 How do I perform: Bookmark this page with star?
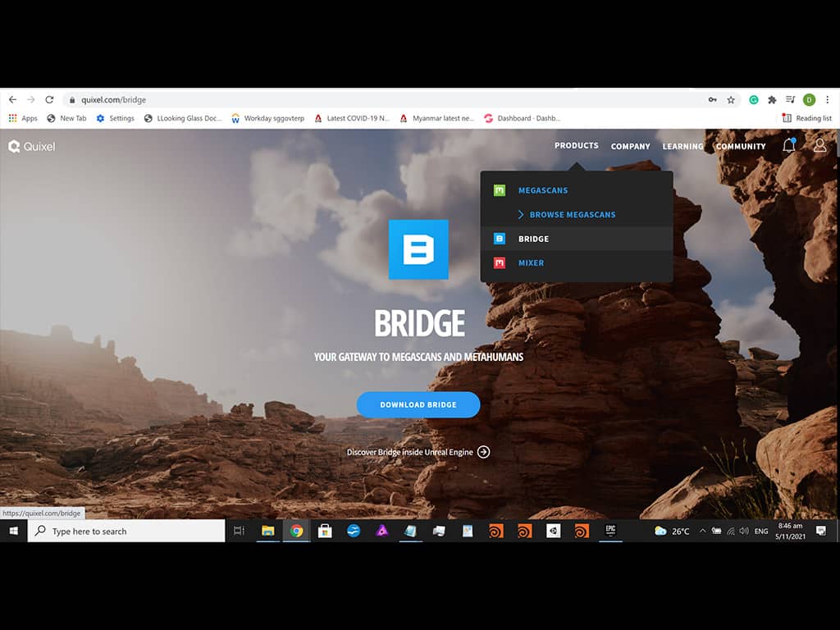(x=731, y=99)
